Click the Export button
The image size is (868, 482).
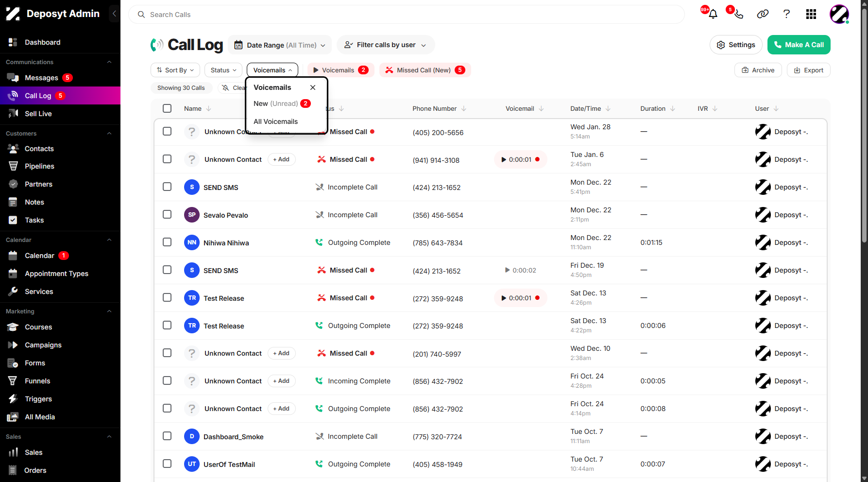809,70
